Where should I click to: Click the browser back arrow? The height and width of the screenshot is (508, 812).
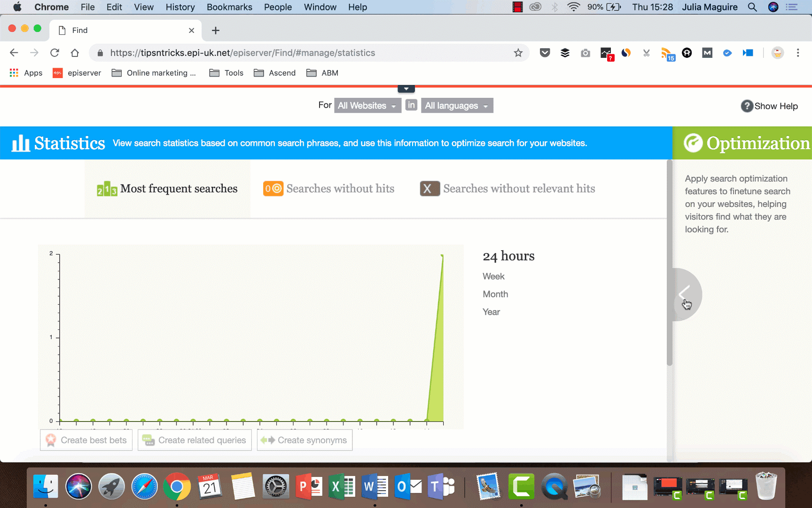click(14, 53)
